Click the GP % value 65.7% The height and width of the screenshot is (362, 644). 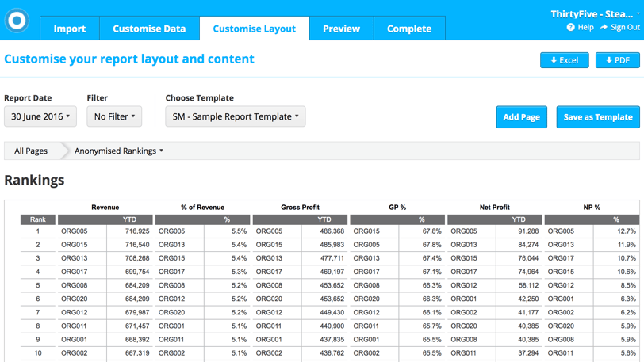coord(431,326)
